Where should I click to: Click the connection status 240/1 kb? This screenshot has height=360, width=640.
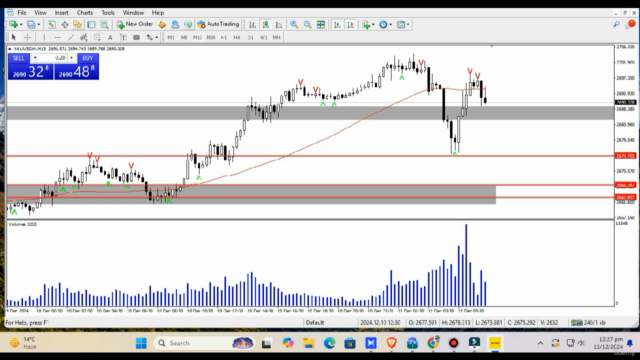(x=588, y=322)
